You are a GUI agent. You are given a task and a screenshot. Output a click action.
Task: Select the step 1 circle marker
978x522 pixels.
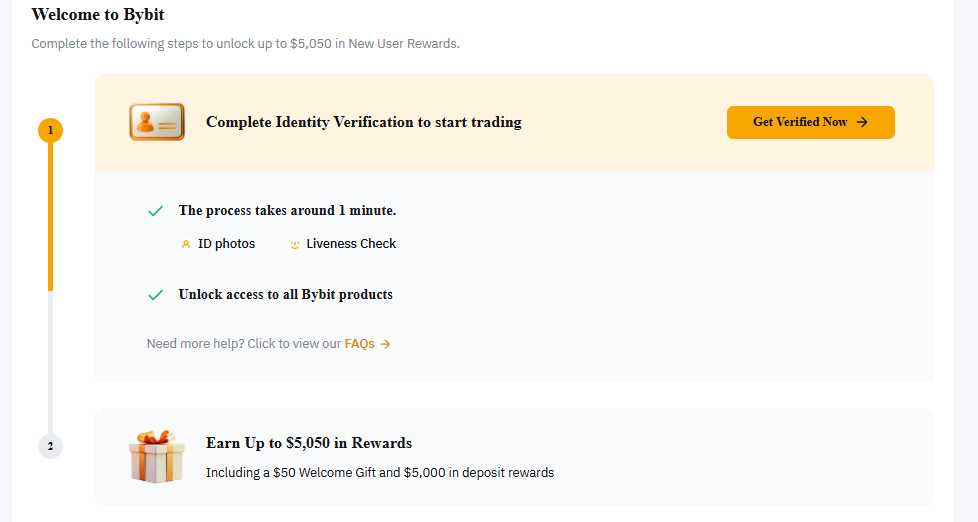pos(50,130)
